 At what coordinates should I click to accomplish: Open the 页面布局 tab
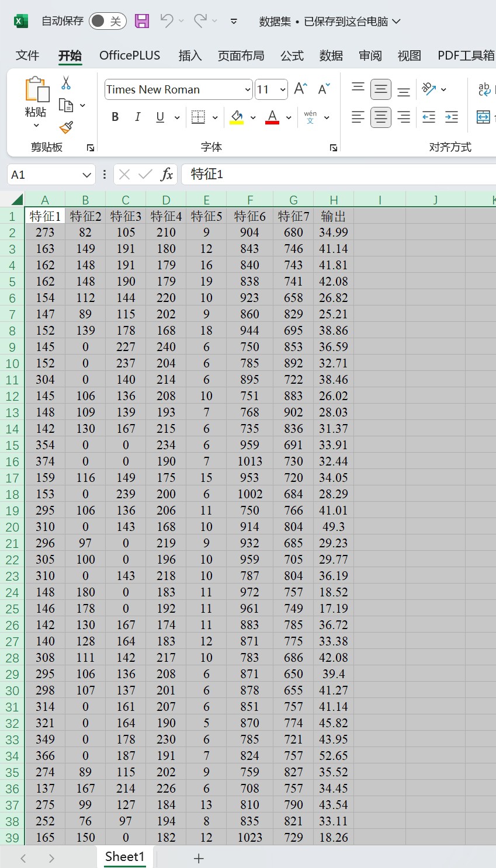(241, 55)
